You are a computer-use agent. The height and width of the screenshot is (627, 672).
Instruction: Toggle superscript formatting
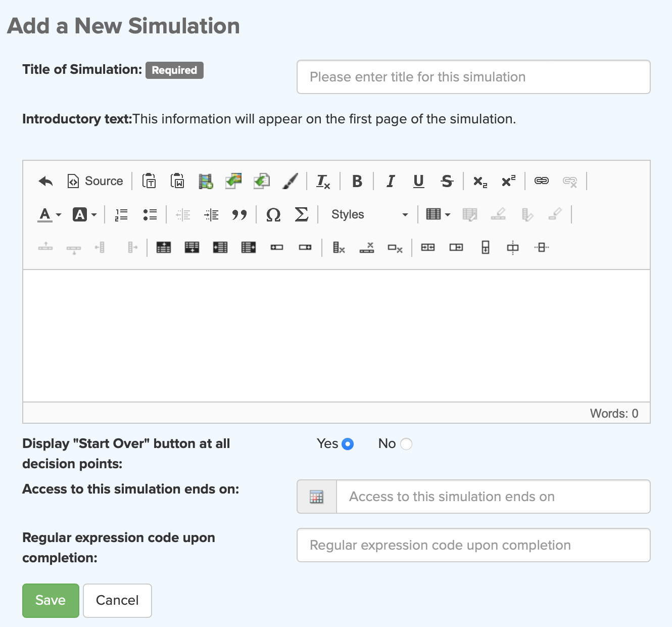508,181
